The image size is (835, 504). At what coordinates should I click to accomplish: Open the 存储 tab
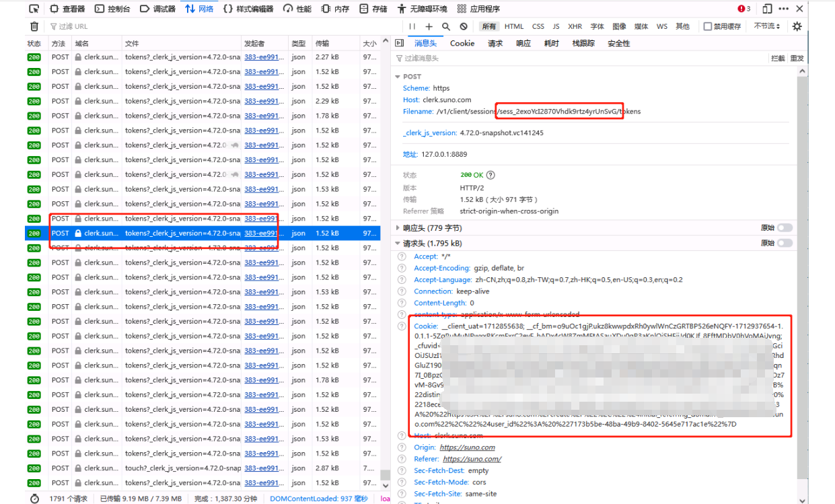tap(373, 9)
